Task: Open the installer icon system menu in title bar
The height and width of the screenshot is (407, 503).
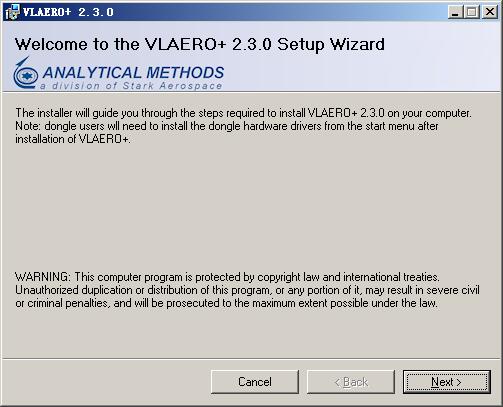Action: point(12,12)
